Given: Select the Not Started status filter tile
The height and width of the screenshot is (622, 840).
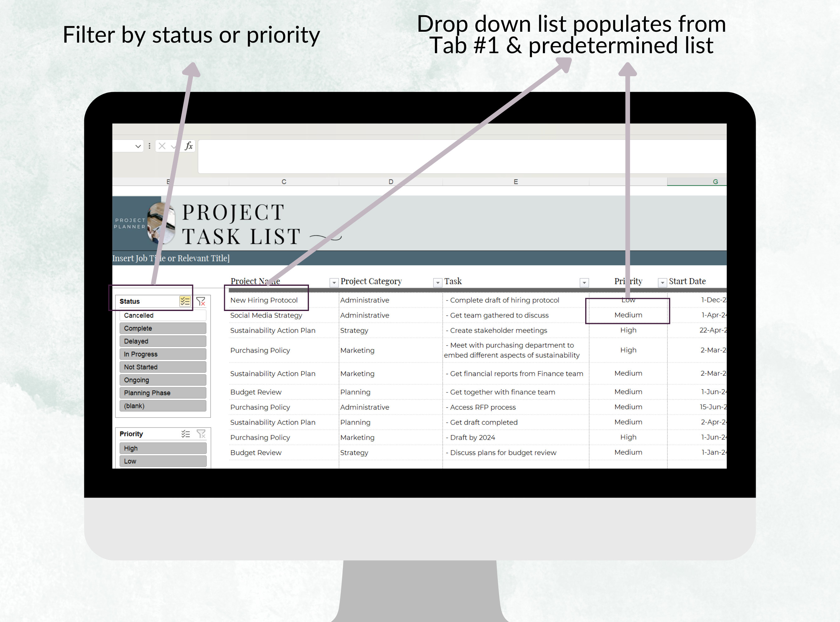Looking at the screenshot, I should (x=163, y=367).
